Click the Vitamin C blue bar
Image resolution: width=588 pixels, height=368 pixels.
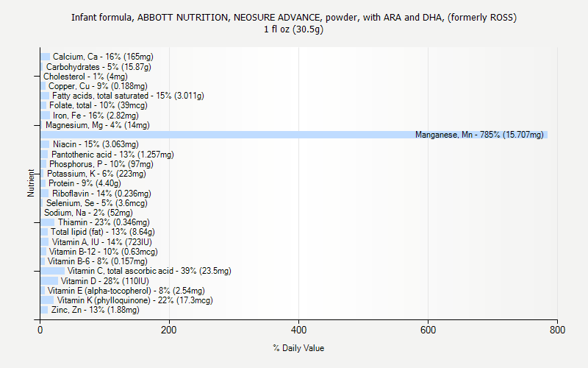(52, 271)
